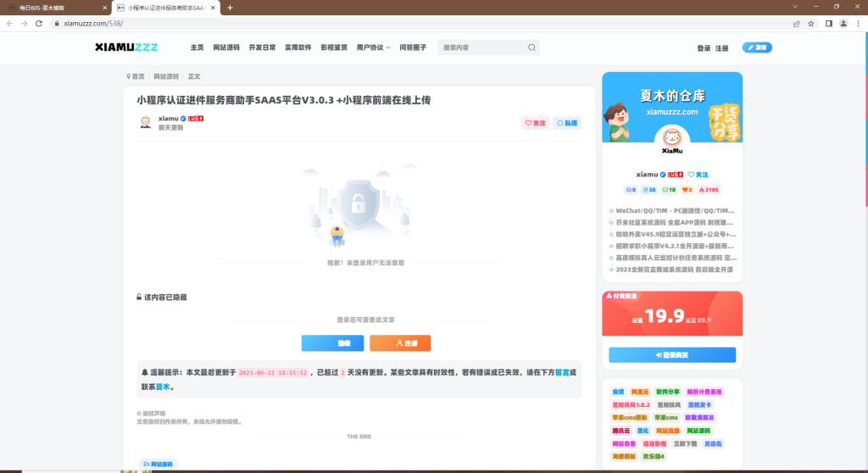Click the 阿里云 tag
The width and height of the screenshot is (868, 473).
click(640, 392)
